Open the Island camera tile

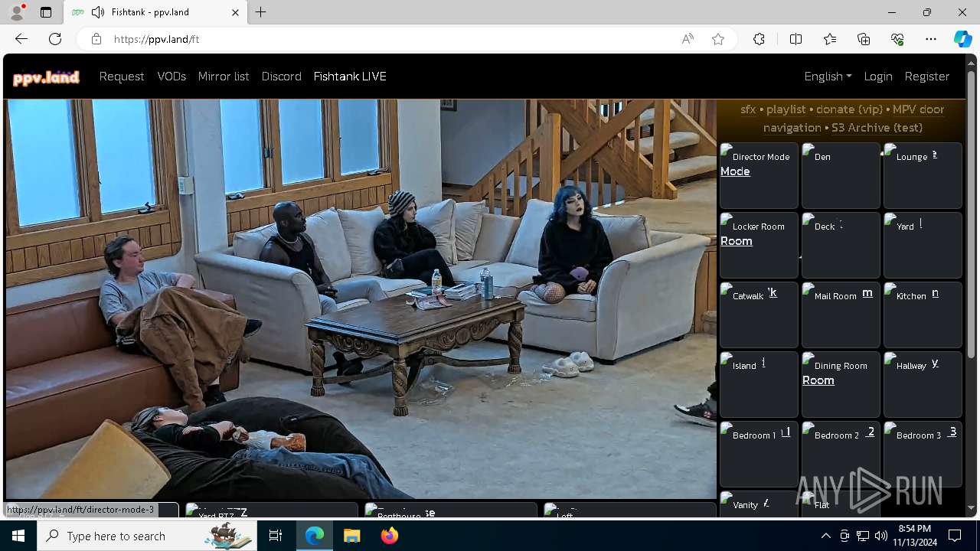(x=759, y=384)
